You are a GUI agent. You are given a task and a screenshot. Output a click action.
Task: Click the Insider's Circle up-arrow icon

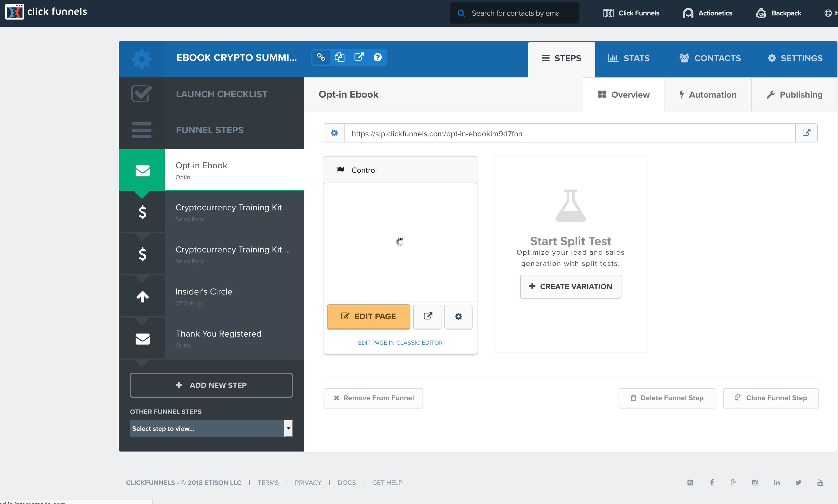(142, 297)
